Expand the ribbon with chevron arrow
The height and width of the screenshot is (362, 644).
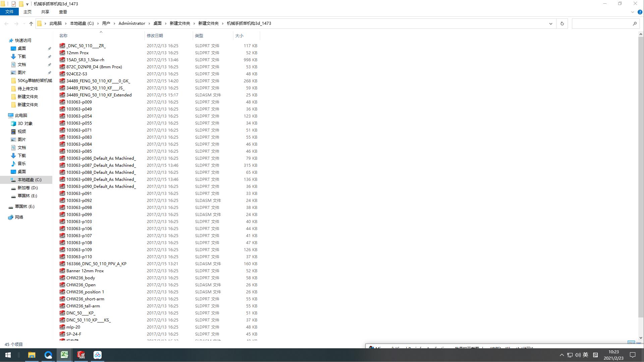(632, 12)
